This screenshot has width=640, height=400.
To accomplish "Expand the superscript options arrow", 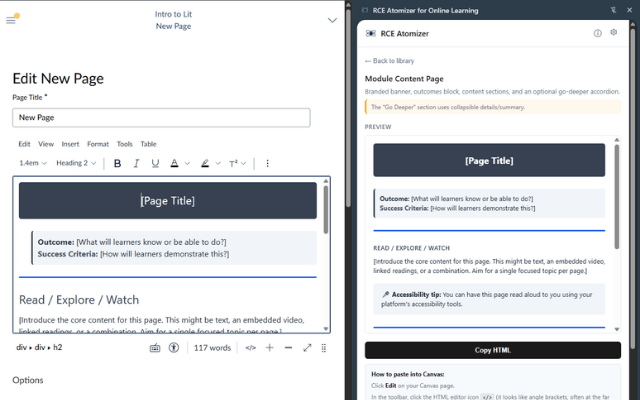I will [x=246, y=163].
